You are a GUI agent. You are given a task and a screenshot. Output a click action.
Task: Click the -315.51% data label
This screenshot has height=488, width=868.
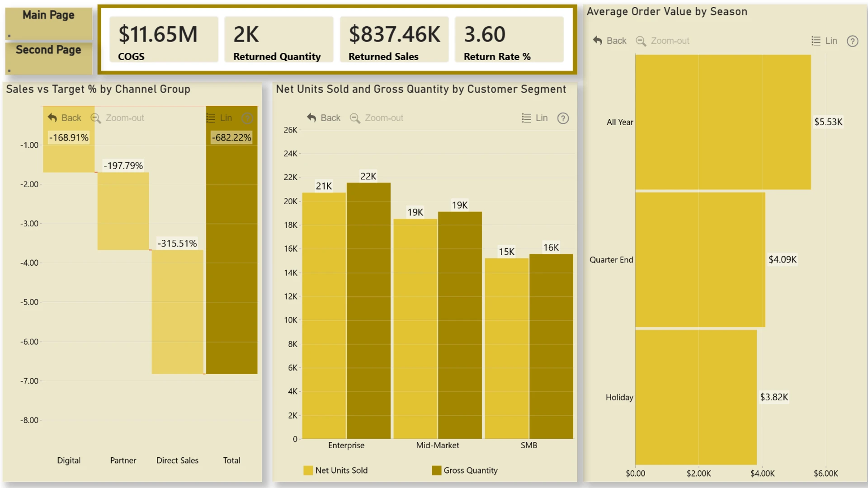pyautogui.click(x=177, y=244)
